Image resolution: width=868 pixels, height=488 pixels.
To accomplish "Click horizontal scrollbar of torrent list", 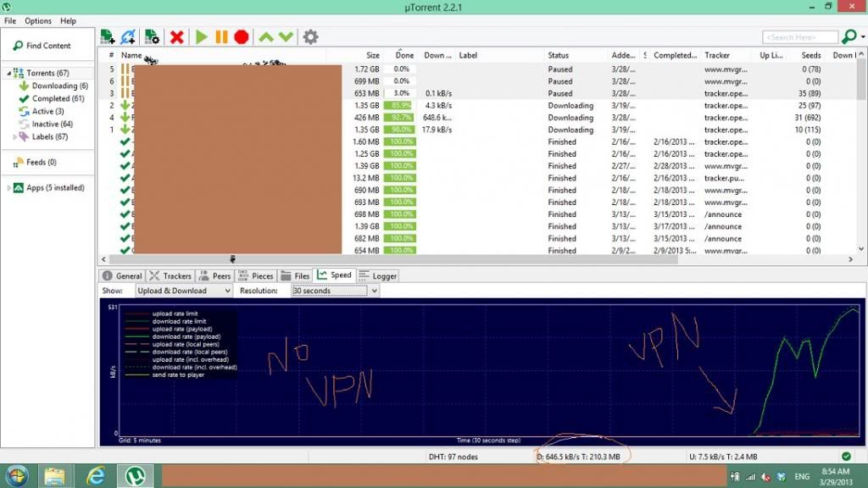I will 393,259.
